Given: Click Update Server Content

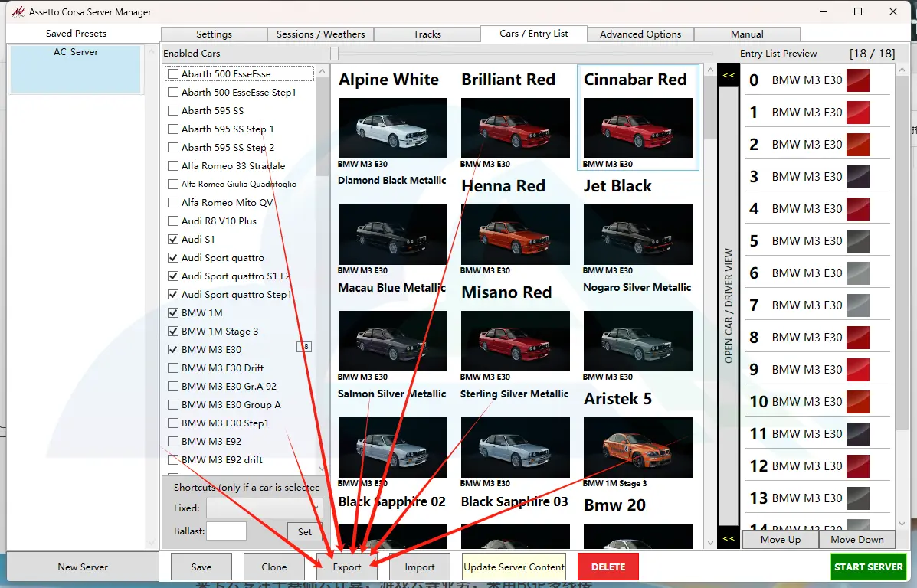Looking at the screenshot, I should [x=514, y=567].
